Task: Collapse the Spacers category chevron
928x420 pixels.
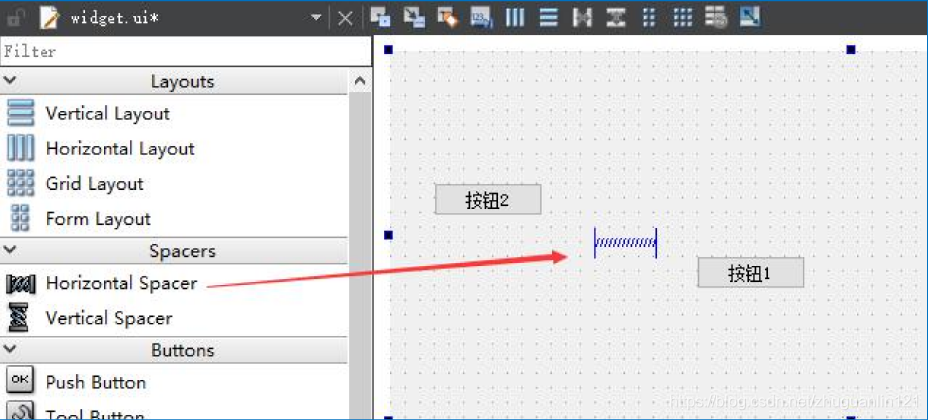Action: (12, 250)
